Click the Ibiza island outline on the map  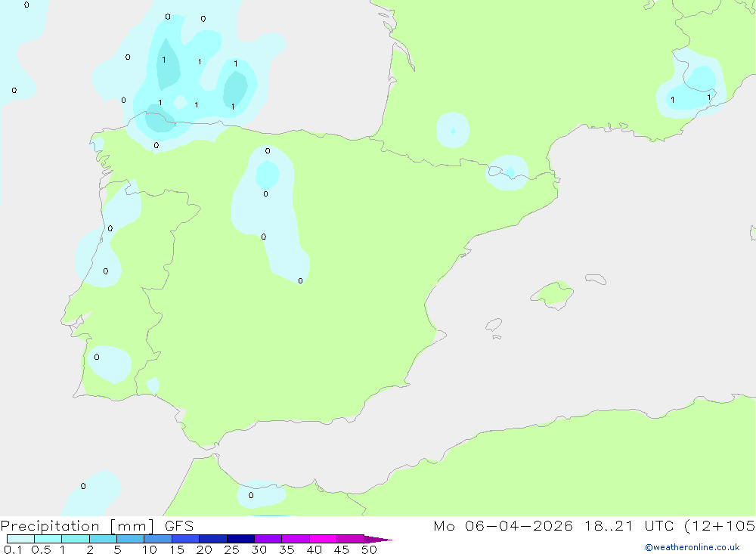pos(494,324)
